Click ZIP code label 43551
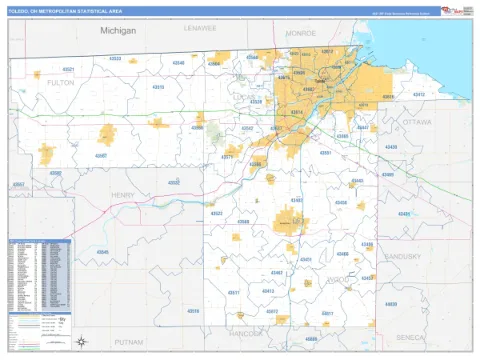Image resolution: width=480 pixels, height=360 pixels. click(x=326, y=153)
